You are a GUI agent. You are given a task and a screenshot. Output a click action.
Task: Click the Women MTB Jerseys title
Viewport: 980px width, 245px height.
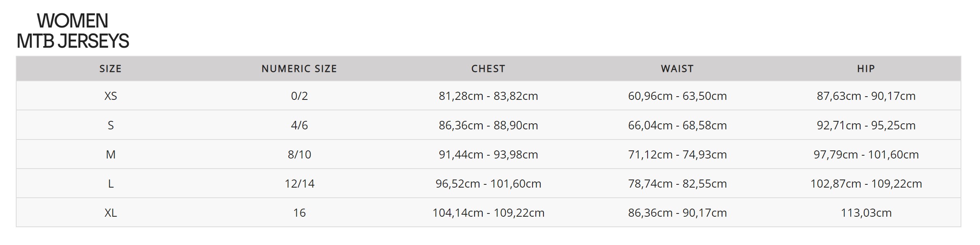73,31
